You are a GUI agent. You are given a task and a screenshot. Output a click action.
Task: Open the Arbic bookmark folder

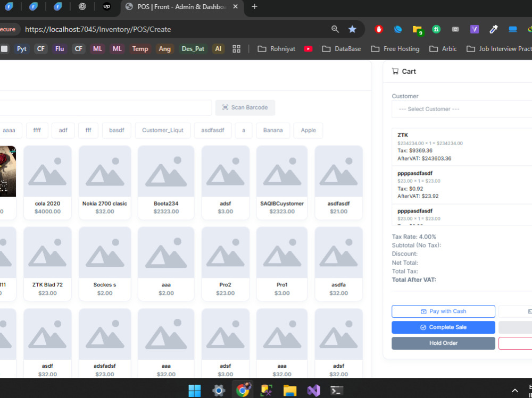[x=443, y=49]
